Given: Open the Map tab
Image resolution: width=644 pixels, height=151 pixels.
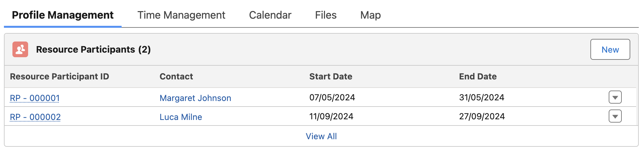Looking at the screenshot, I should [370, 15].
